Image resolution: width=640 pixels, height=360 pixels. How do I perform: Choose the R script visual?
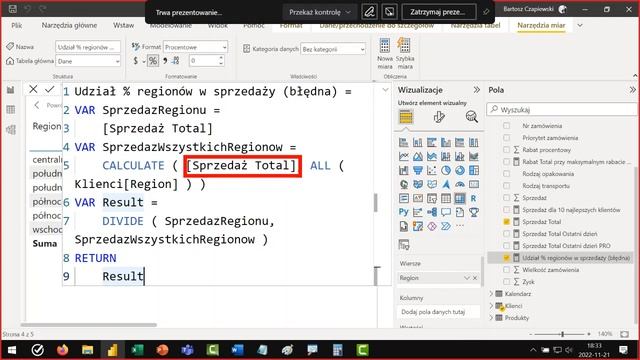(x=473, y=198)
